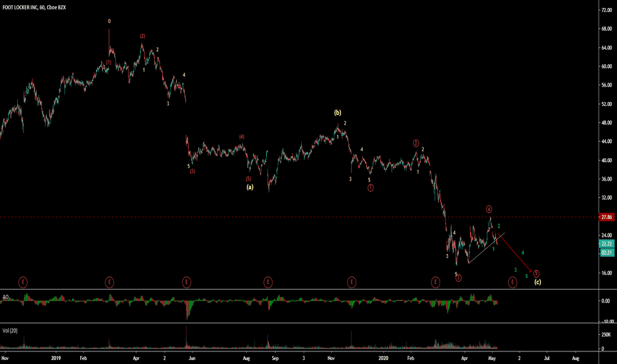
Task: Open the earnings E marker after Nov 2019
Action: point(352,282)
